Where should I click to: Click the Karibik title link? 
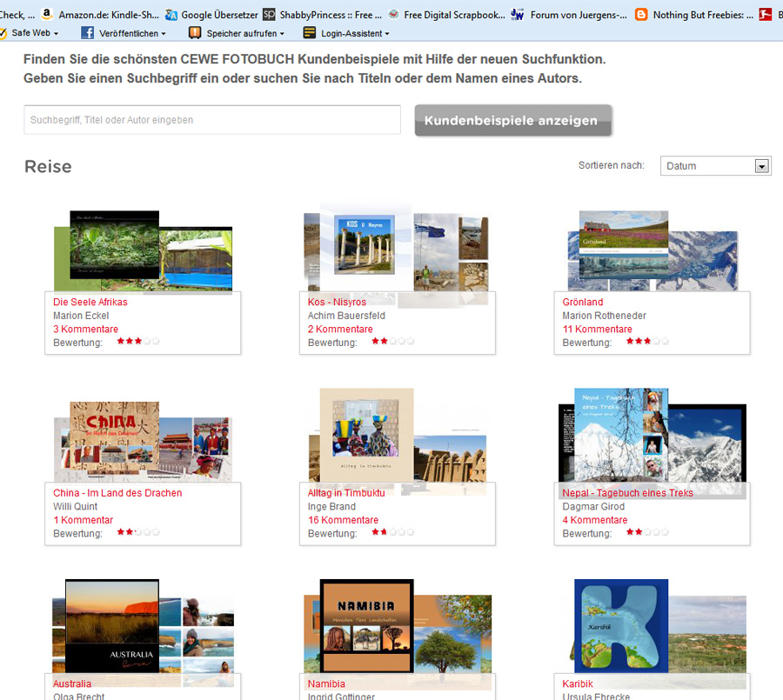[578, 683]
